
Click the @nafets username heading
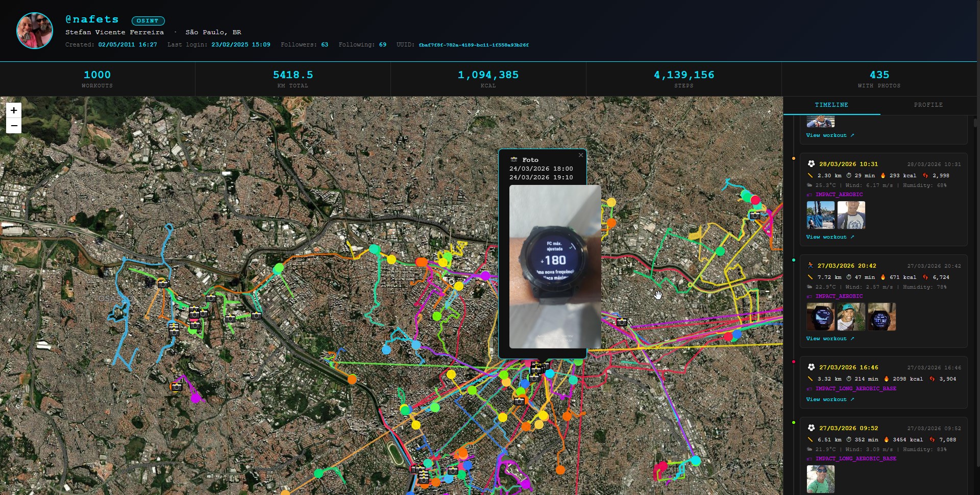pyautogui.click(x=92, y=19)
